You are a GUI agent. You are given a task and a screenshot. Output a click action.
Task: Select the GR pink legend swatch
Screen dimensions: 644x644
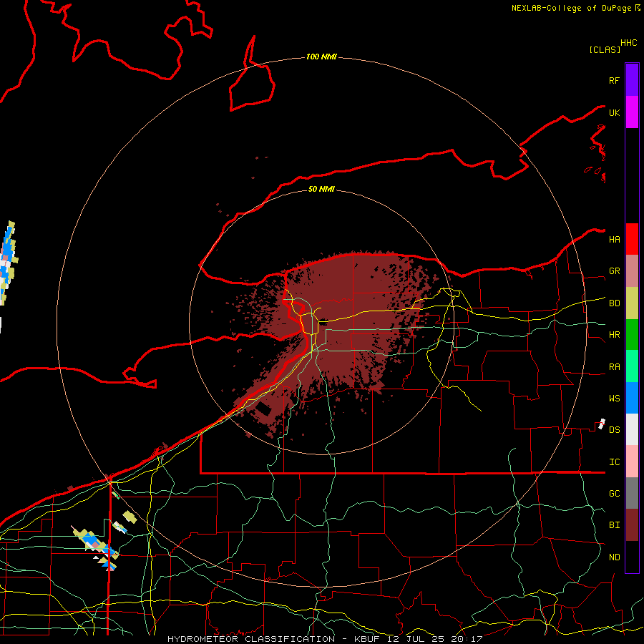click(632, 271)
